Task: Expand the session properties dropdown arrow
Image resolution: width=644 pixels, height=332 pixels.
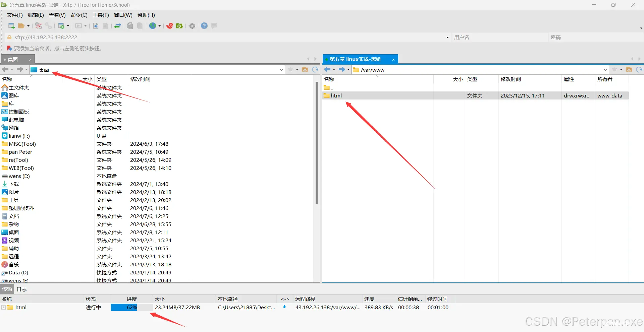Action: pos(68,26)
